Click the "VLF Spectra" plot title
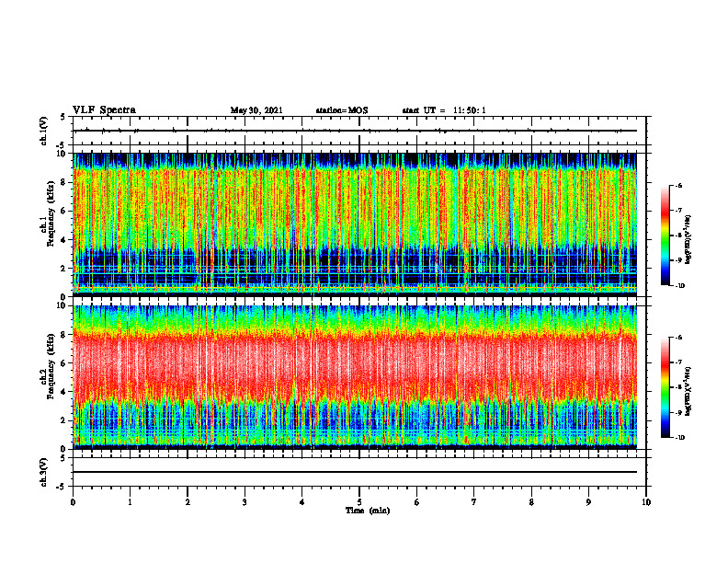 (104, 110)
